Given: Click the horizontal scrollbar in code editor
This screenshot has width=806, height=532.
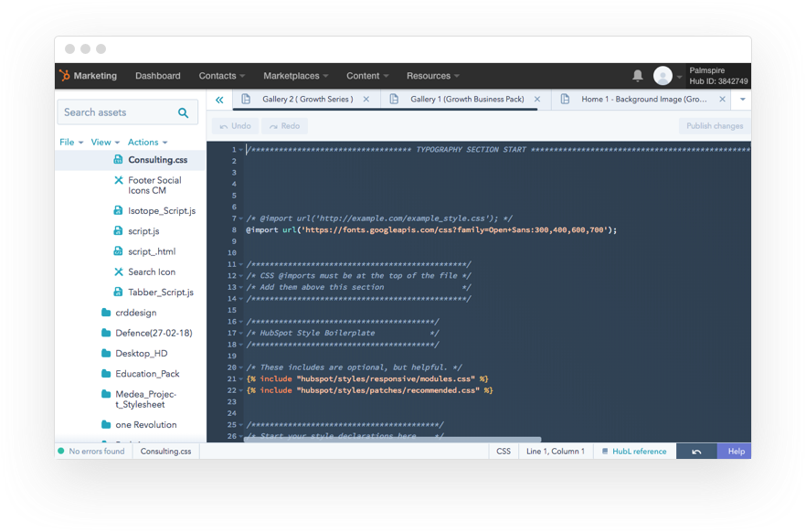Looking at the screenshot, I should tap(393, 440).
